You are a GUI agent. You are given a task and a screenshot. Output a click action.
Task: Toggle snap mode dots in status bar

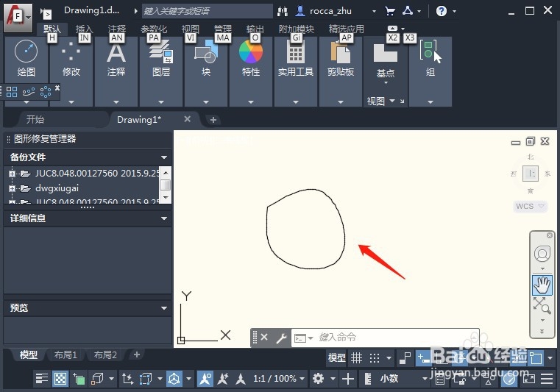click(374, 357)
